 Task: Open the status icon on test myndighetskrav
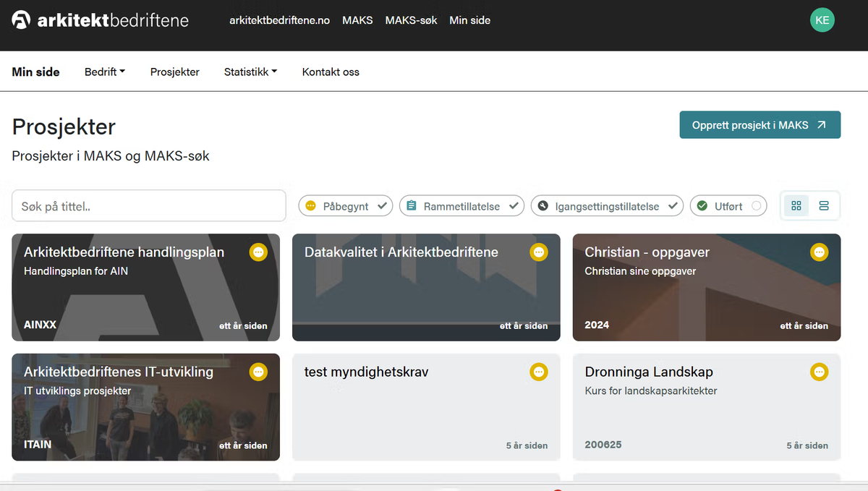(539, 372)
